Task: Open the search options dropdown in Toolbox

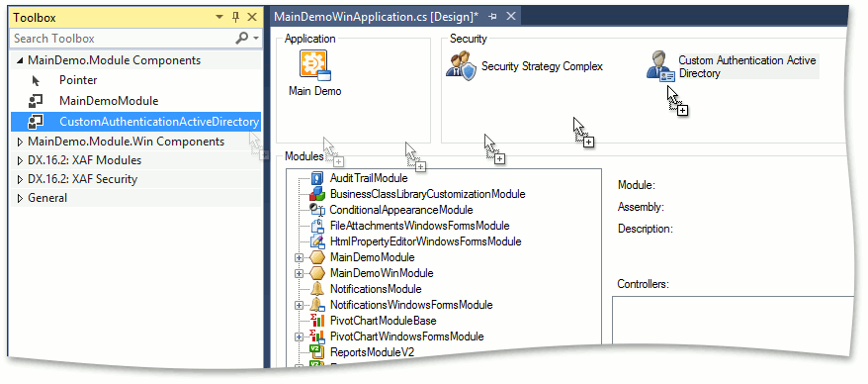Action: (x=256, y=39)
